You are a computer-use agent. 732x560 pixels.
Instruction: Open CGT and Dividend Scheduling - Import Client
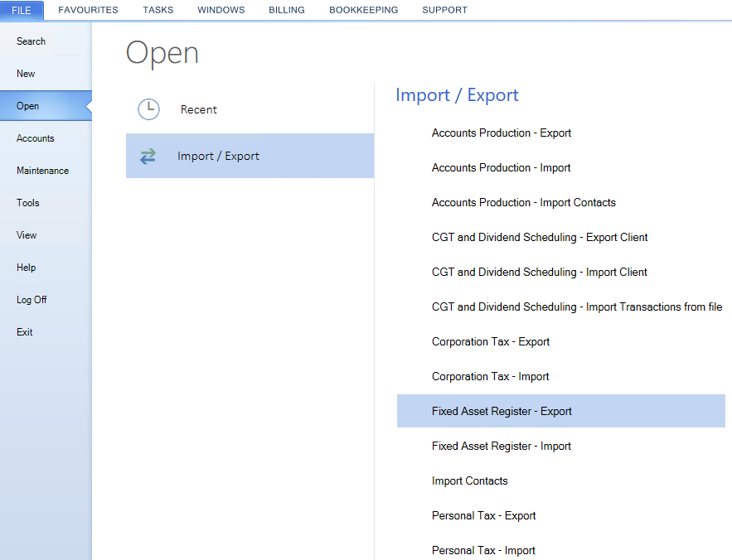560,272
